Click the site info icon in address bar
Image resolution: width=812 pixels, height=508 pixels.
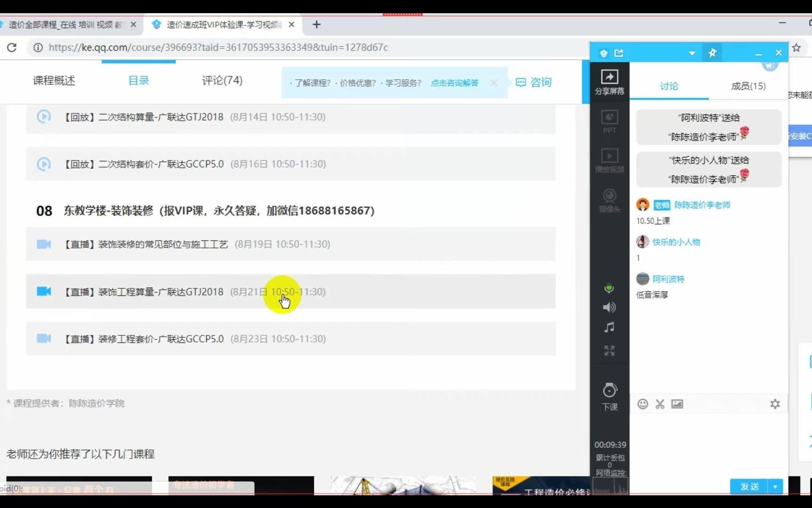coord(38,47)
